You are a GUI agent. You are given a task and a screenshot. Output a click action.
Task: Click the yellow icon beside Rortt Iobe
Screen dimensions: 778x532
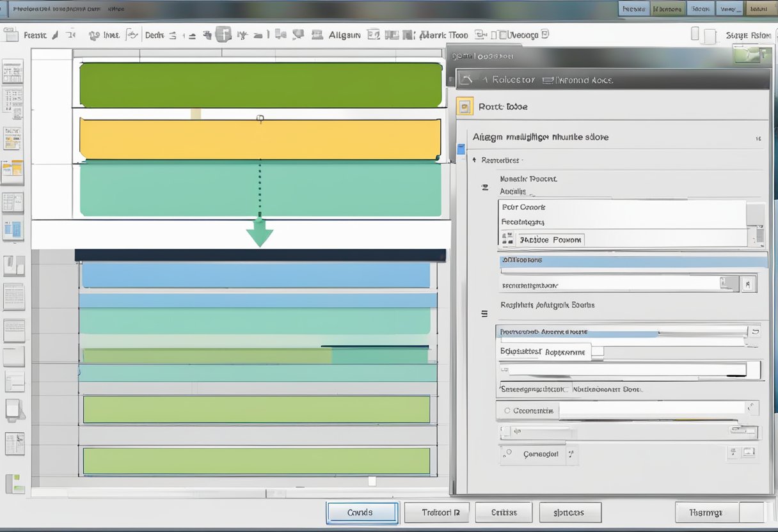click(465, 106)
